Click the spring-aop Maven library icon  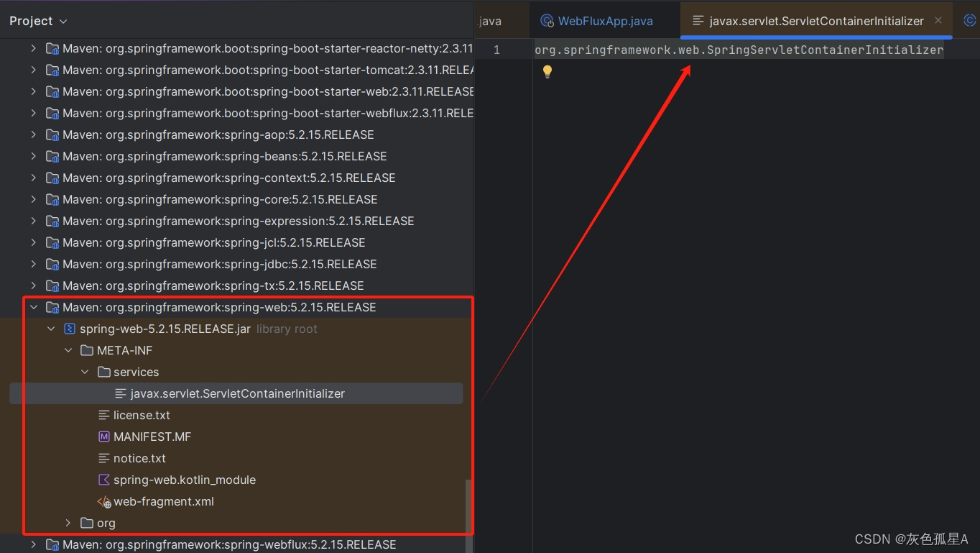tap(52, 134)
